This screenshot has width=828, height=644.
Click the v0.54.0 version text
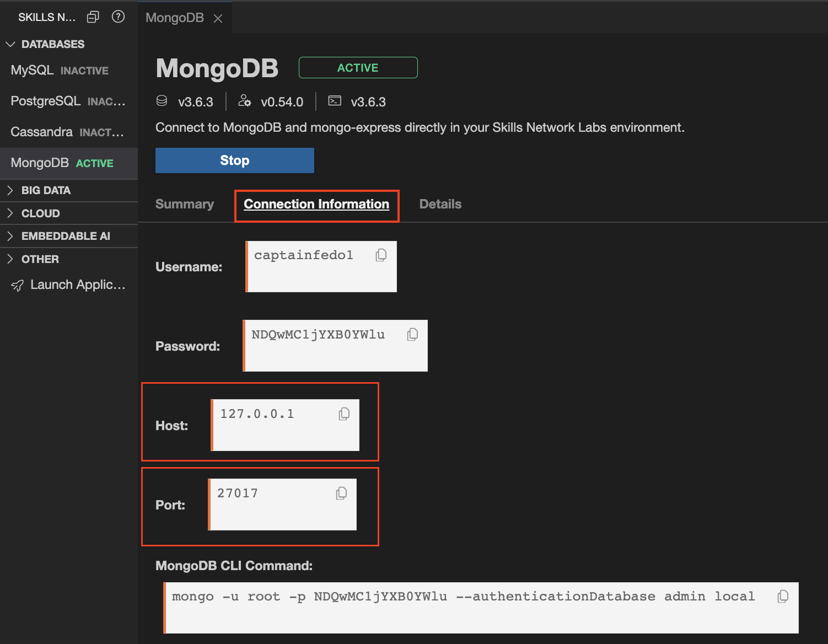[x=282, y=102]
